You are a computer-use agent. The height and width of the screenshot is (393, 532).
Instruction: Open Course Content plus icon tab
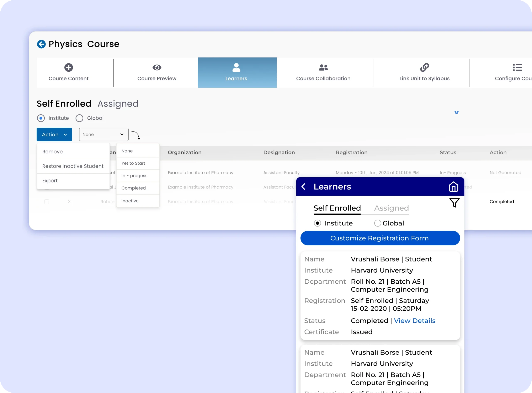(x=68, y=67)
